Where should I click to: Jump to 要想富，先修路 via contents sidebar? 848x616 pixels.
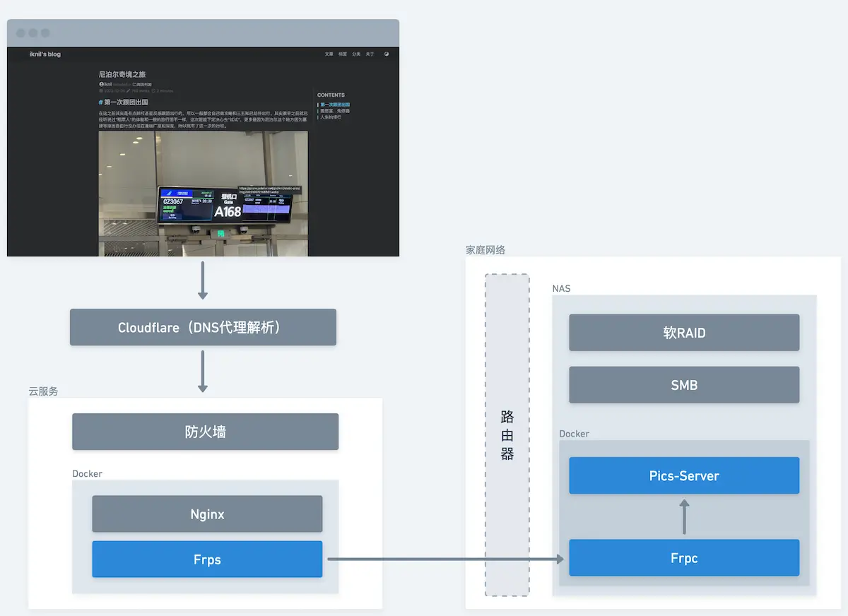[x=334, y=111]
